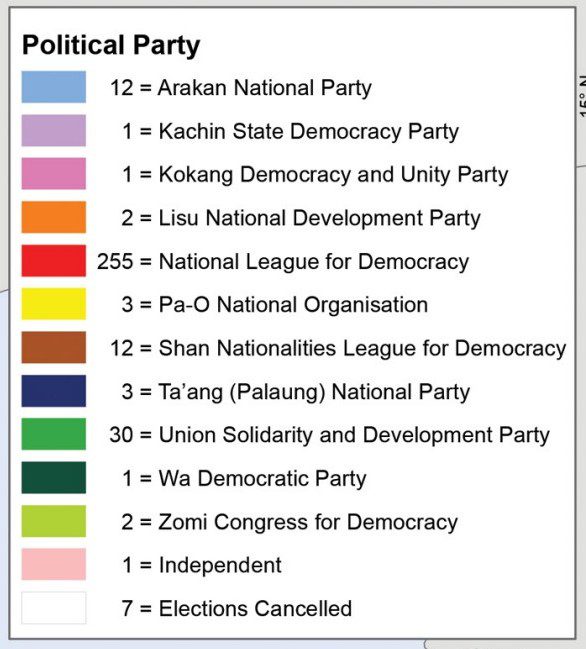Select the orange Lisu National Development swatch
Image resolution: width=586 pixels, height=649 pixels.
(x=54, y=217)
